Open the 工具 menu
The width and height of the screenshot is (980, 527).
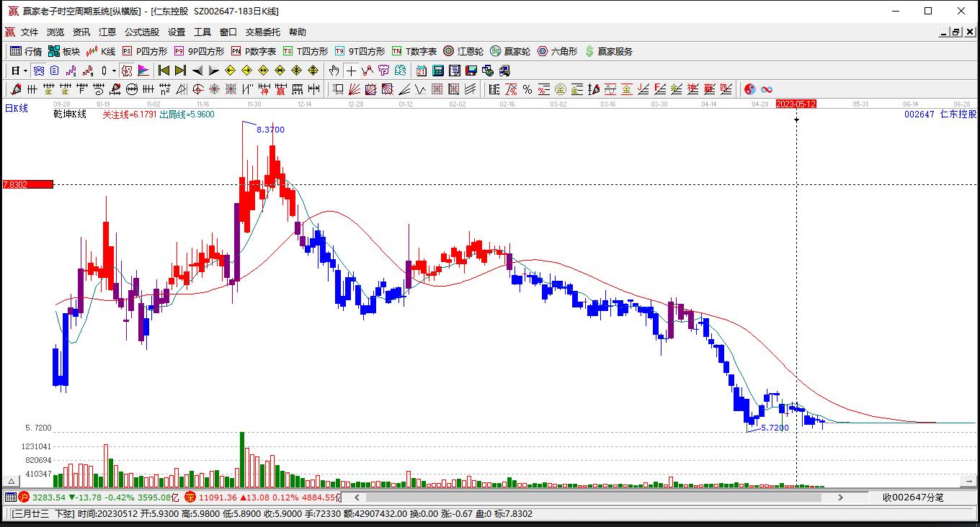click(202, 32)
